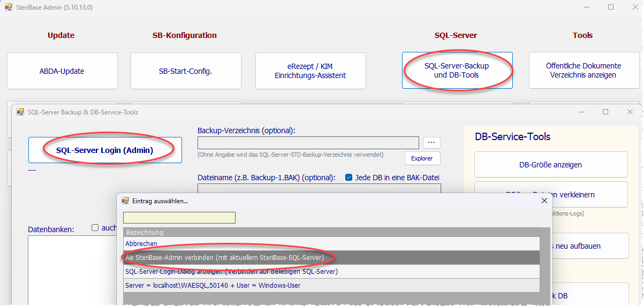Click SQL-Server Backup window title icon
The image size is (644, 307).
pos(20,112)
